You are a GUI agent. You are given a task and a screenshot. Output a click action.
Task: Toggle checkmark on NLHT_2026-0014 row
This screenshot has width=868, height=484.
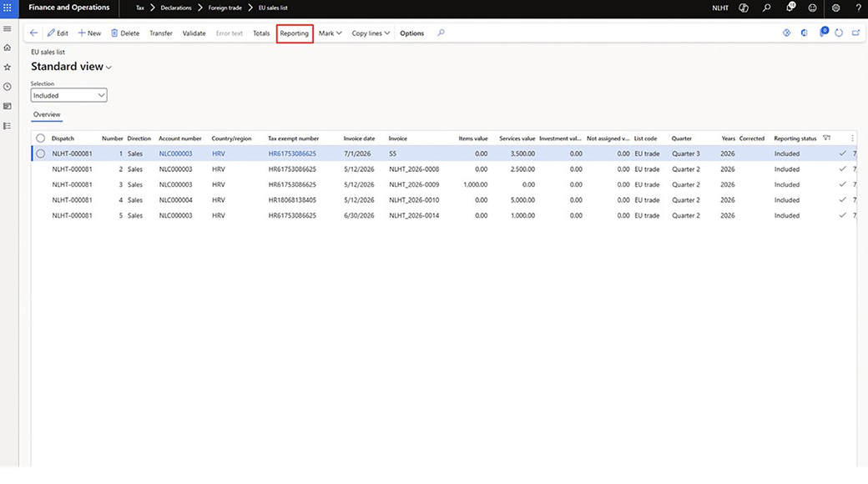(842, 215)
